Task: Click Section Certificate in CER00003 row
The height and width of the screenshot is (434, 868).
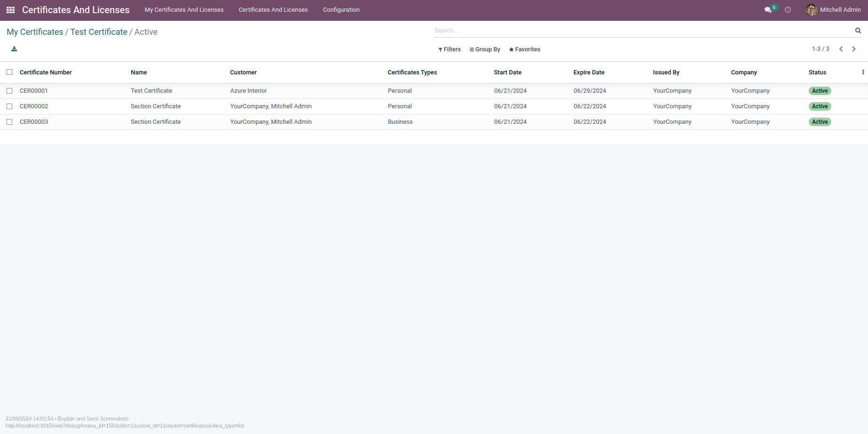Action: tap(156, 122)
